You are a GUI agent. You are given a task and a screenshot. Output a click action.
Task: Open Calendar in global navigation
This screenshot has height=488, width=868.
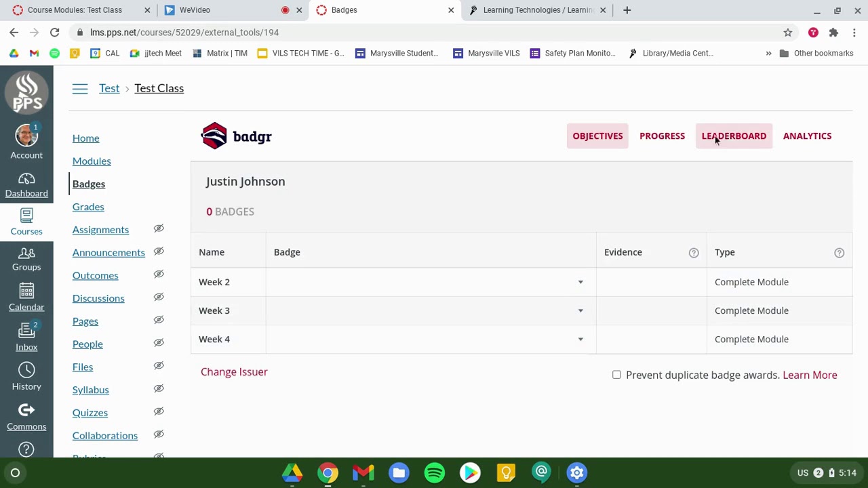(x=26, y=298)
